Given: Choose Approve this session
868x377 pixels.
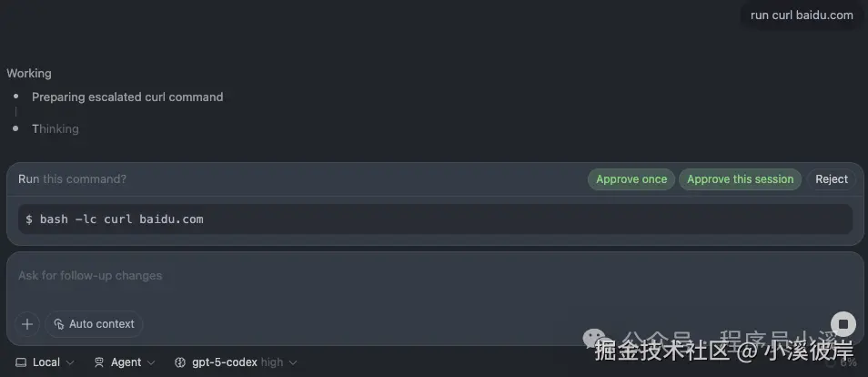Looking at the screenshot, I should coord(740,179).
